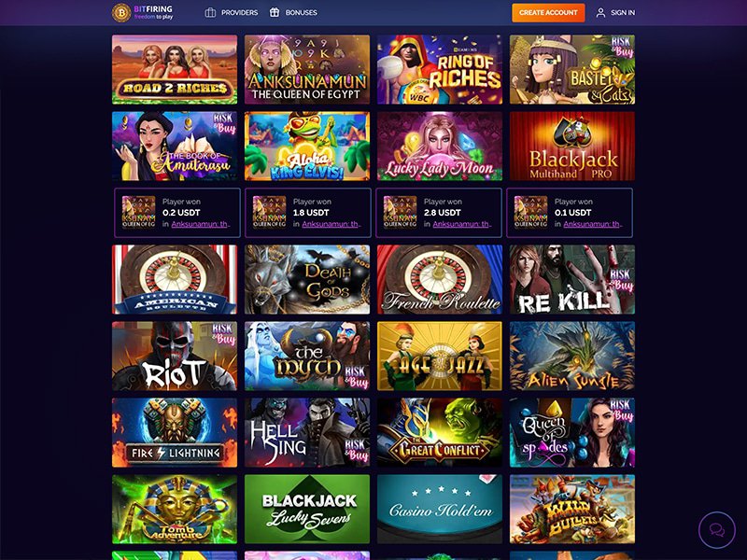Image resolution: width=747 pixels, height=560 pixels.
Task: Open Anksunamun link in 0.2 USDT win card
Action: (200, 224)
